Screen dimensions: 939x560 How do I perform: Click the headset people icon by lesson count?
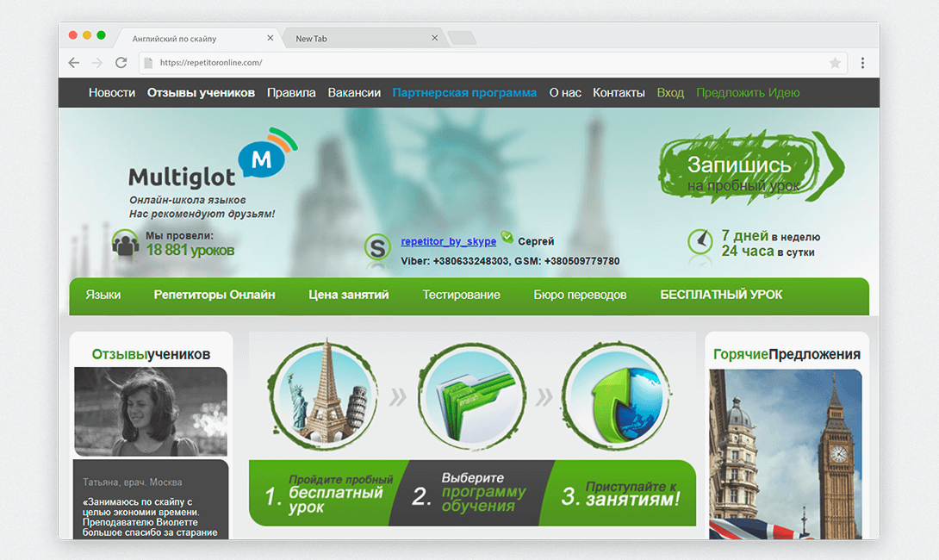click(125, 243)
